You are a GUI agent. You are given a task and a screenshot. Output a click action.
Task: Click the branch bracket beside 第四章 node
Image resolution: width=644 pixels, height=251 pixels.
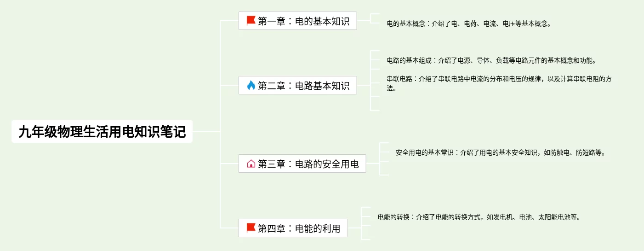366,223
